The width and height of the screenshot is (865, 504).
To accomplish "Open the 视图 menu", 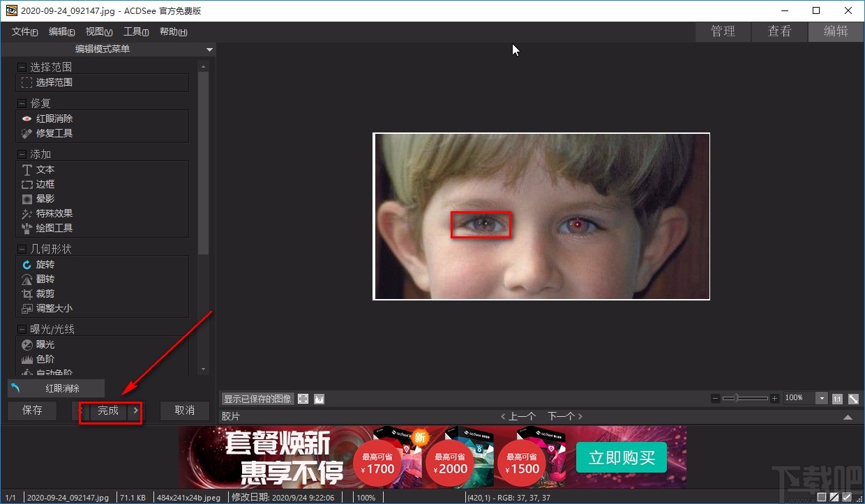I will (98, 32).
